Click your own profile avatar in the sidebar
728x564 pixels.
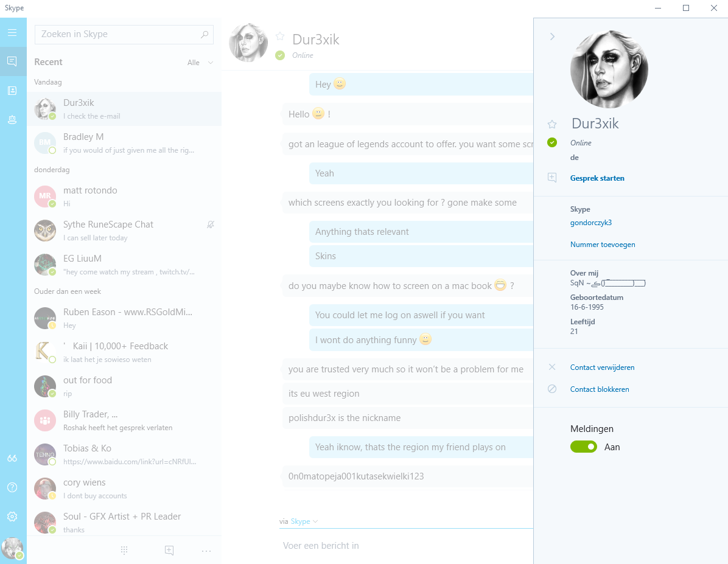point(13,548)
